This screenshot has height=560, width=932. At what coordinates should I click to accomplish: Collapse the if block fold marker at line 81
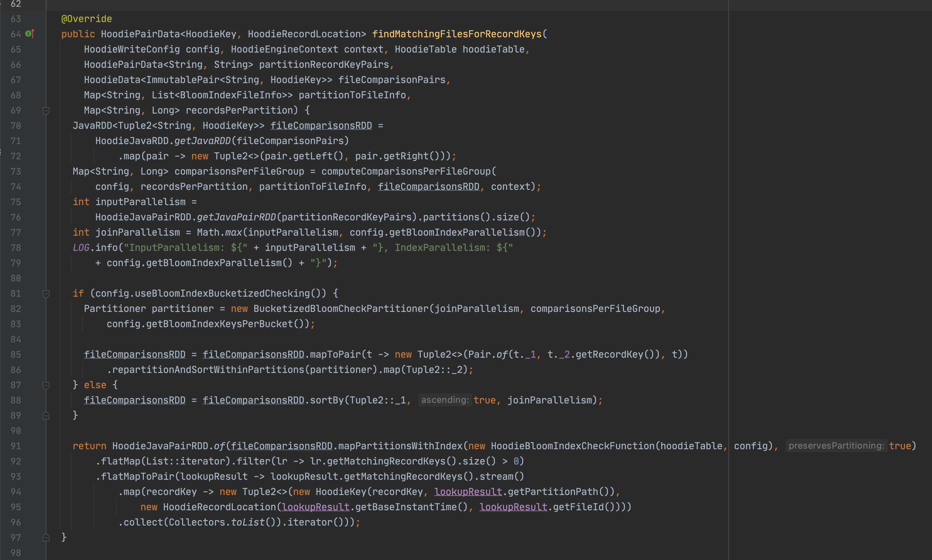click(x=46, y=294)
